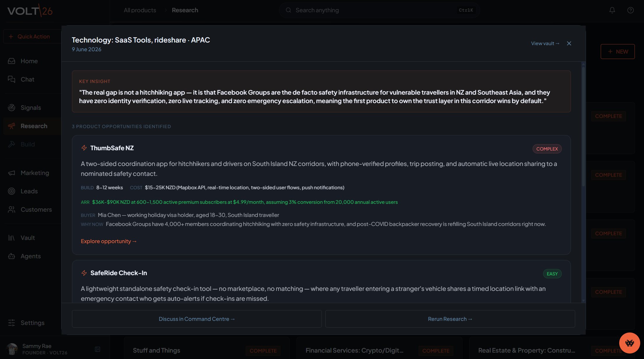
Task: Open Financial Services: Crypto/Digit… card
Action: pyautogui.click(x=379, y=348)
